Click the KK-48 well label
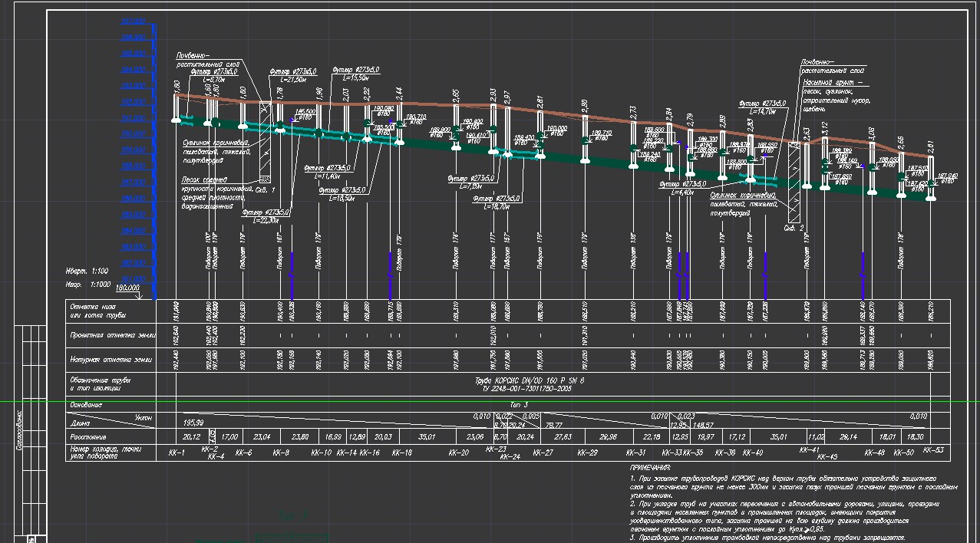980x543 pixels. click(875, 452)
